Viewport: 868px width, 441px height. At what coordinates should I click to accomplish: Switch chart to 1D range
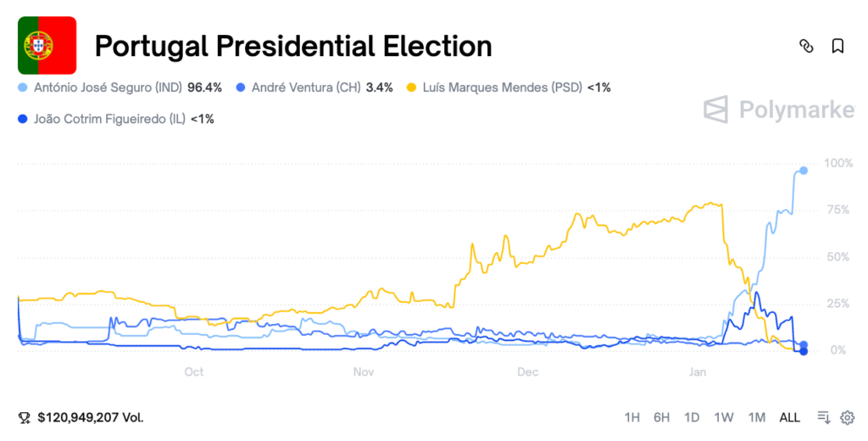pyautogui.click(x=692, y=417)
